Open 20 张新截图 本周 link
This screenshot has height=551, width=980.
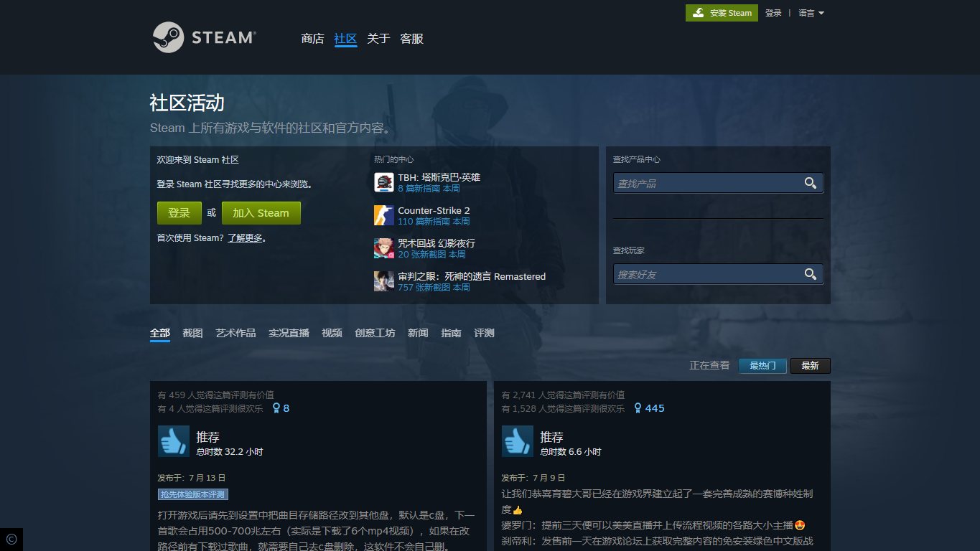pyautogui.click(x=431, y=255)
